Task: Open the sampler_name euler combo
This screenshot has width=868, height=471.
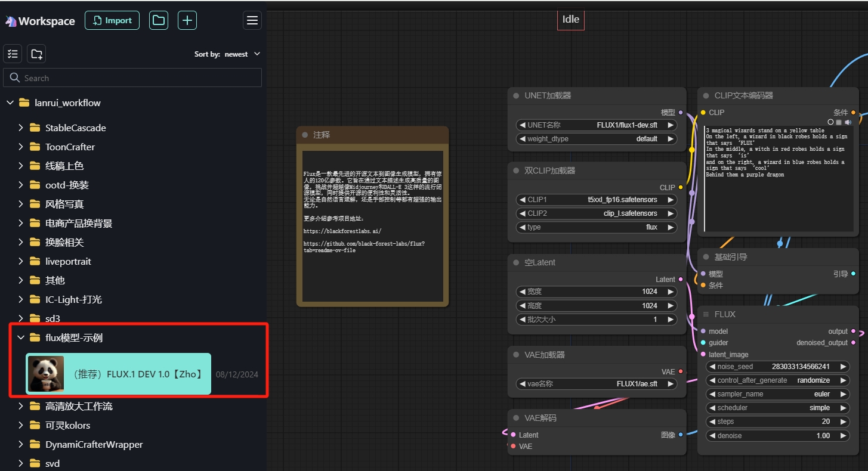Action: pyautogui.click(x=777, y=394)
